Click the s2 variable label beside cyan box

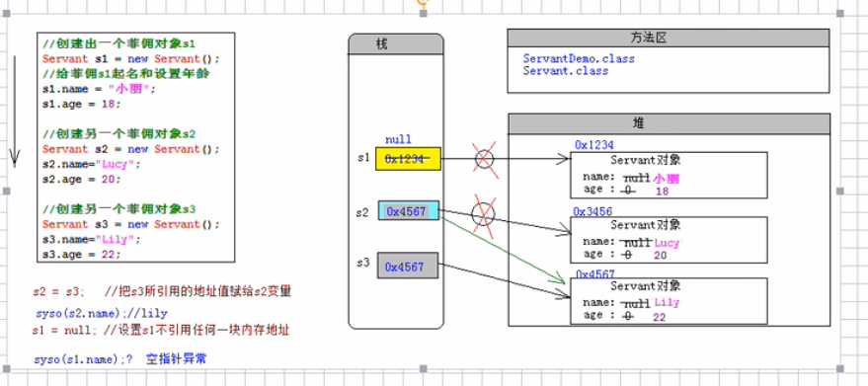(x=362, y=211)
